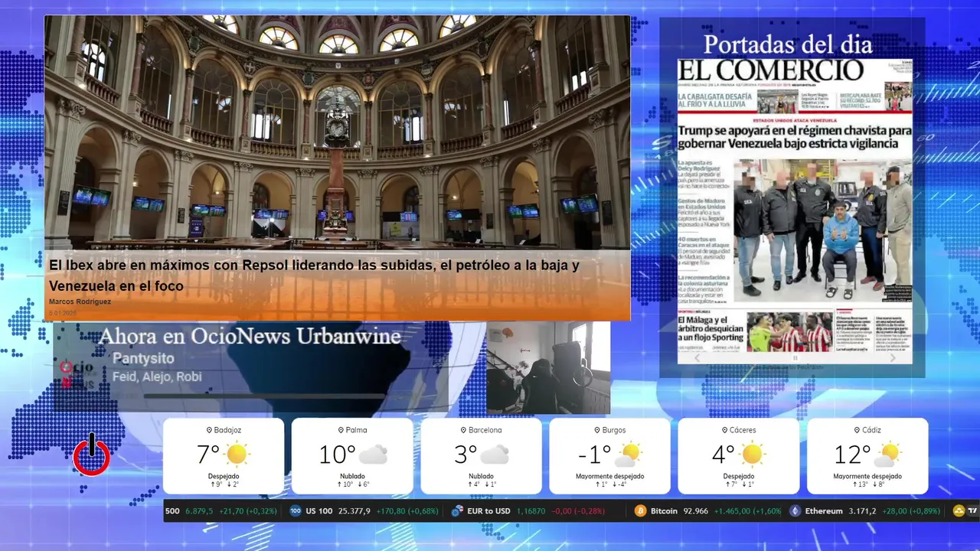The image size is (980, 551).
Task: Pause the newspaper covers slideshow
Action: pos(795,357)
